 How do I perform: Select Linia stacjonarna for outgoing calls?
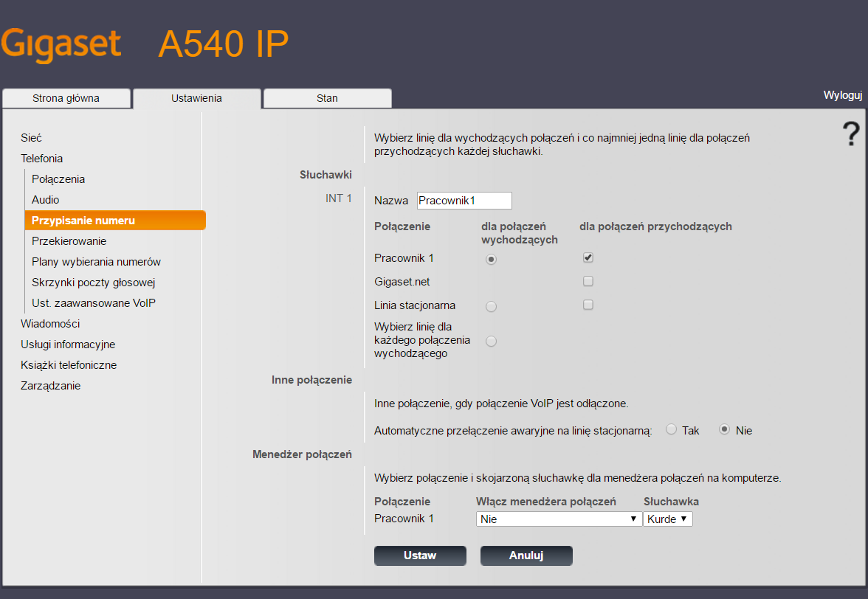pos(491,306)
